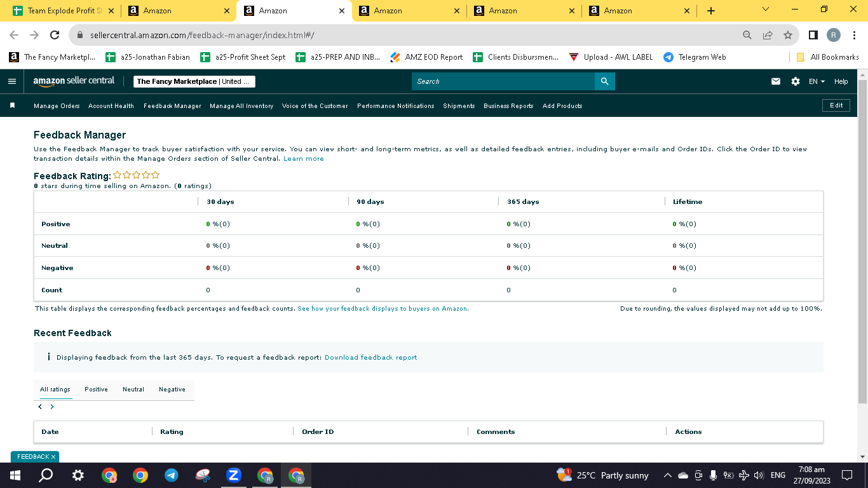Open Voice of the Customer
Viewport: 868px width, 488px height.
tap(315, 106)
